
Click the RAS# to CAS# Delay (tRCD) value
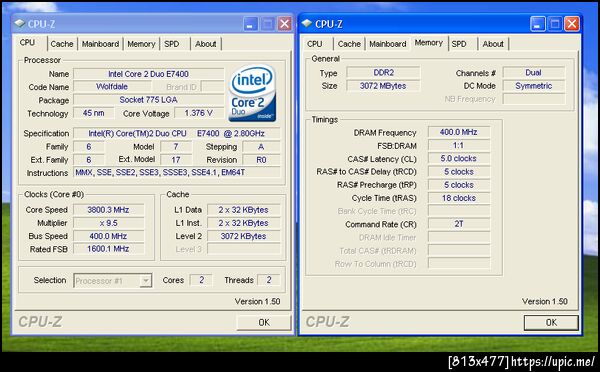tap(459, 172)
